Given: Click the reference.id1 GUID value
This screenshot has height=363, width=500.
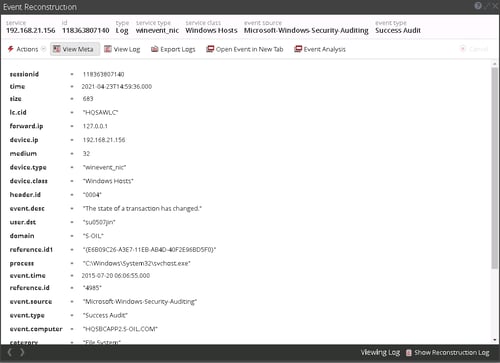Looking at the screenshot, I should click(149, 249).
